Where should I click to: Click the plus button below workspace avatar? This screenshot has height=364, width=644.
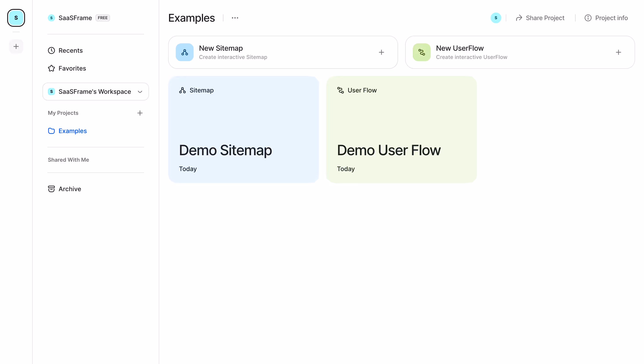16,46
